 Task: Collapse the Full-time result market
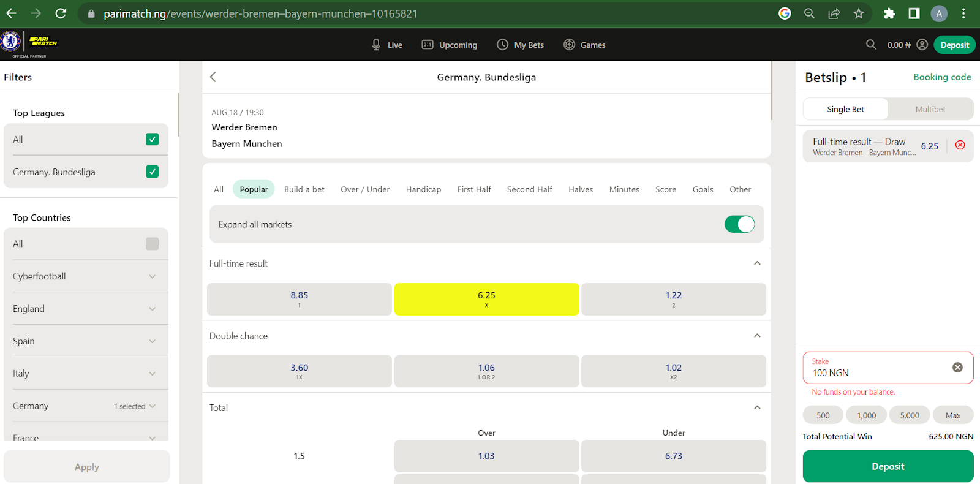757,263
